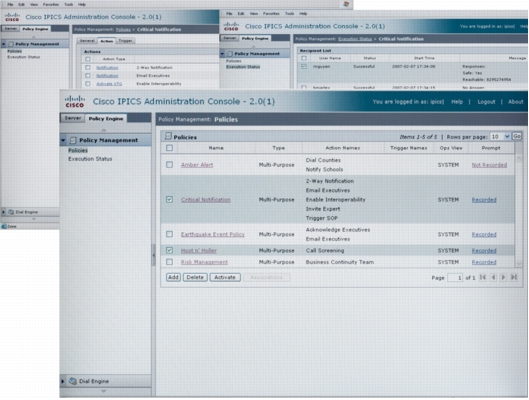Click Policies breadcrumb link in back-left window
Image resolution: width=529 pixels, height=400 pixels.
tap(123, 29)
